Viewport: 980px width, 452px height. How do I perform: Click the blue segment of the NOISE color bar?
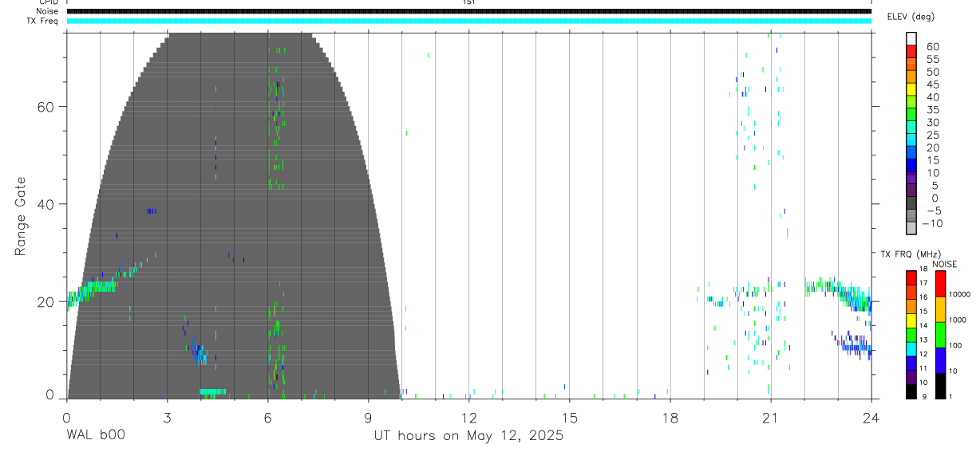940,360
